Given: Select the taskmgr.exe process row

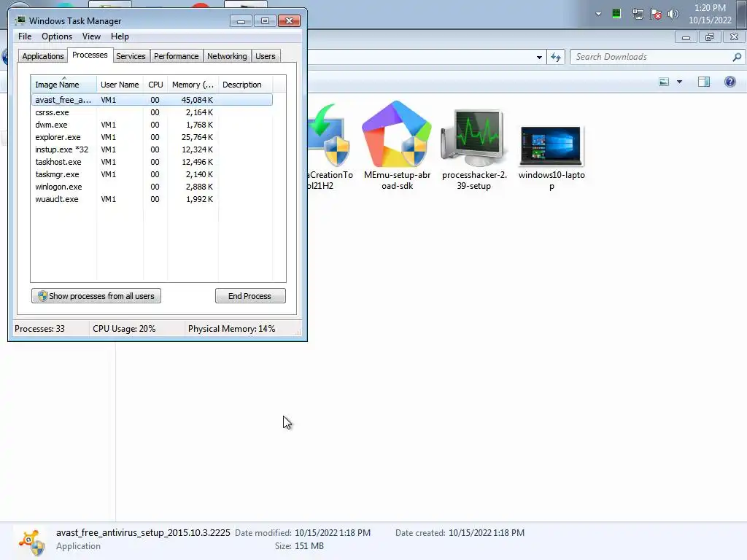Looking at the screenshot, I should (152, 174).
